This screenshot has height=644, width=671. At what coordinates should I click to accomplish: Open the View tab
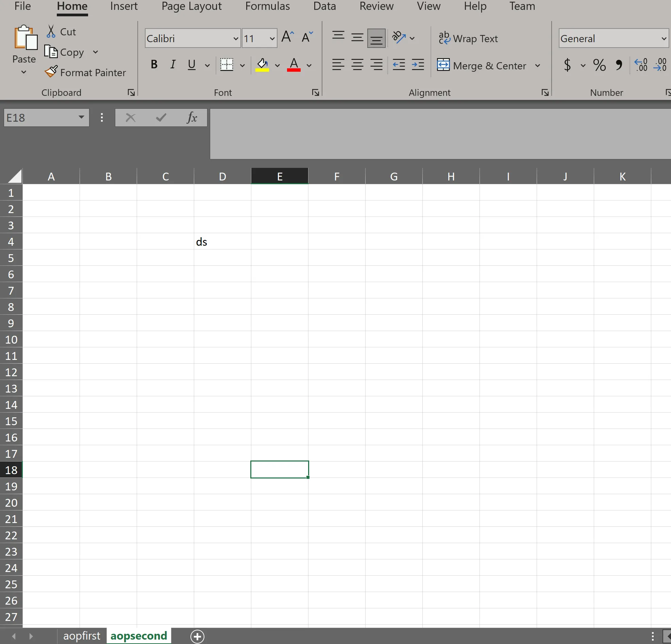(x=429, y=6)
